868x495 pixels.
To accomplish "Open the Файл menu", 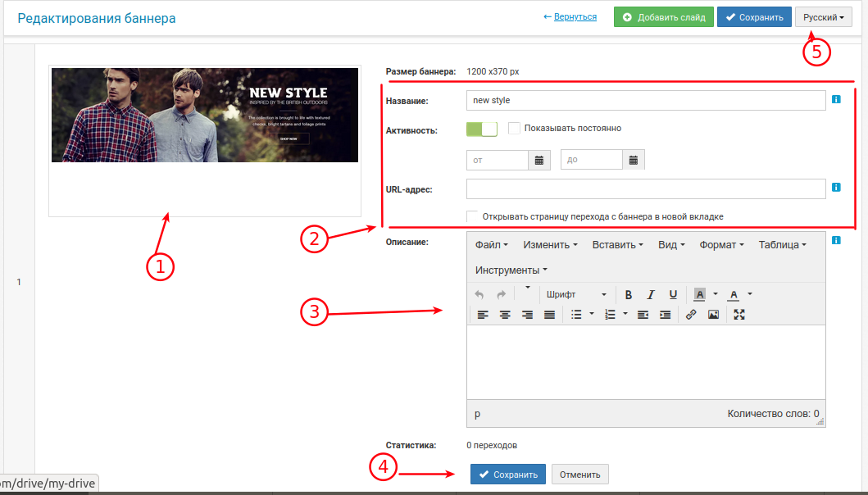I will click(x=492, y=245).
